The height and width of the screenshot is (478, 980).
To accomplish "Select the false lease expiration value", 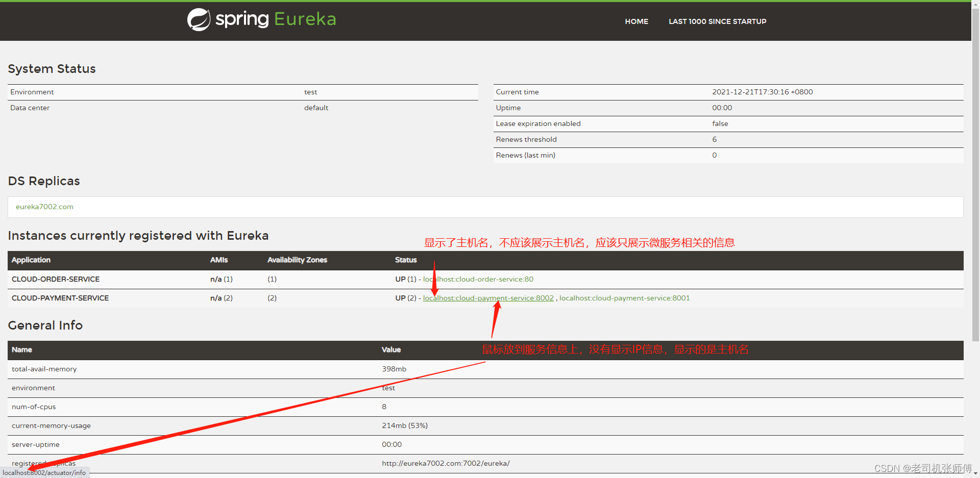I will [x=720, y=123].
